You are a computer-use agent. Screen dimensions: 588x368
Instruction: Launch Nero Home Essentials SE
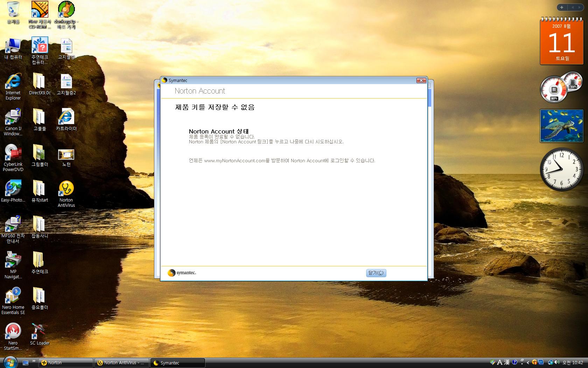pyautogui.click(x=13, y=301)
